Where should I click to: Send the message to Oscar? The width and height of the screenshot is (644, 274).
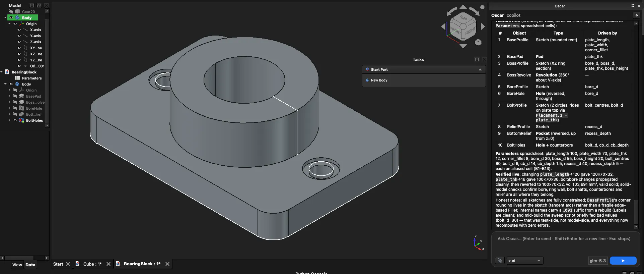tap(623, 261)
